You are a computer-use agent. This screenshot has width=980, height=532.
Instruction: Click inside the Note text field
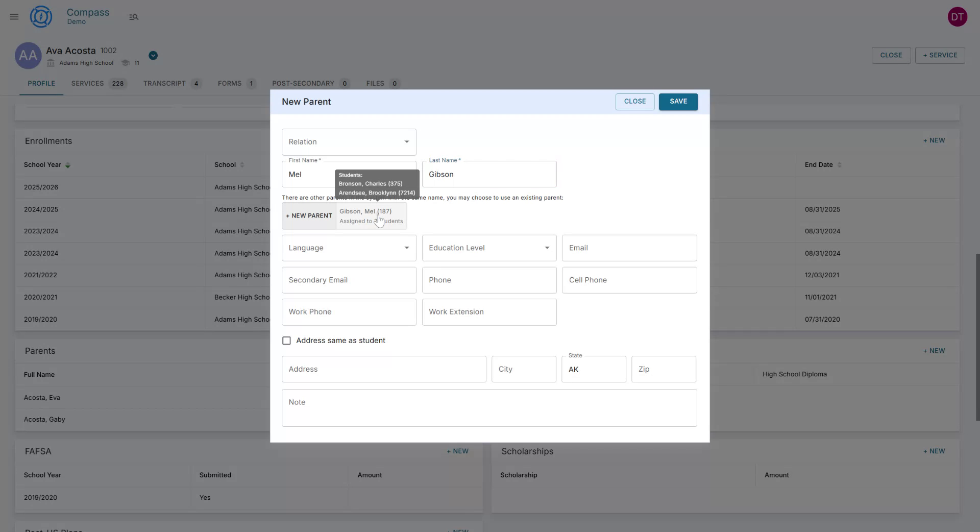489,407
